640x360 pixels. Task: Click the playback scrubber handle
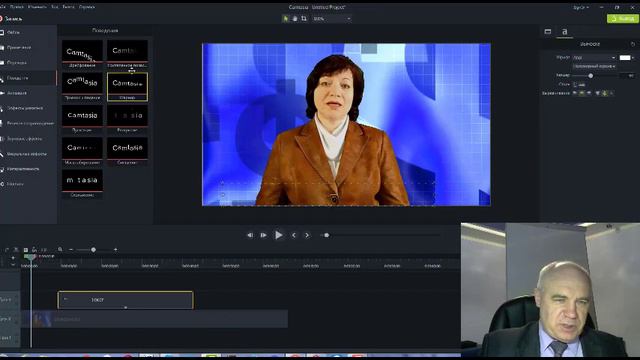(x=326, y=235)
